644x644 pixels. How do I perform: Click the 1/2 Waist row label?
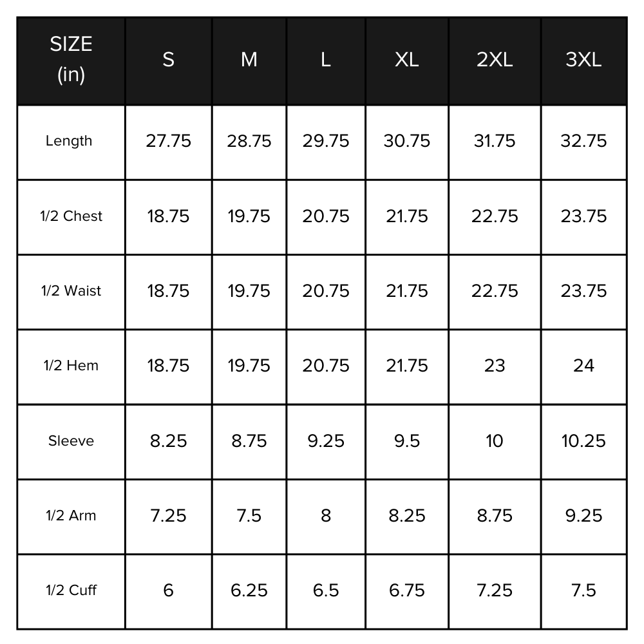click(71, 291)
